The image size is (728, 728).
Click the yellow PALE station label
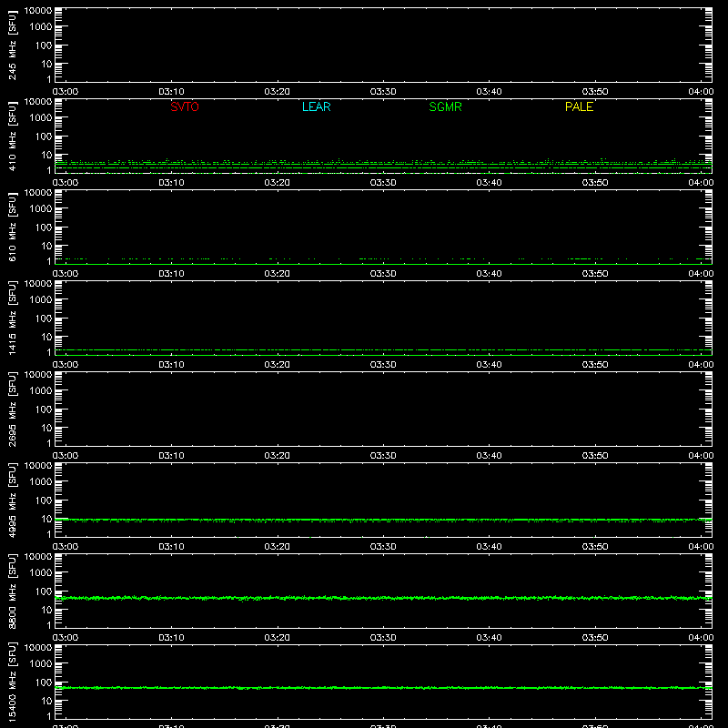[x=579, y=106]
